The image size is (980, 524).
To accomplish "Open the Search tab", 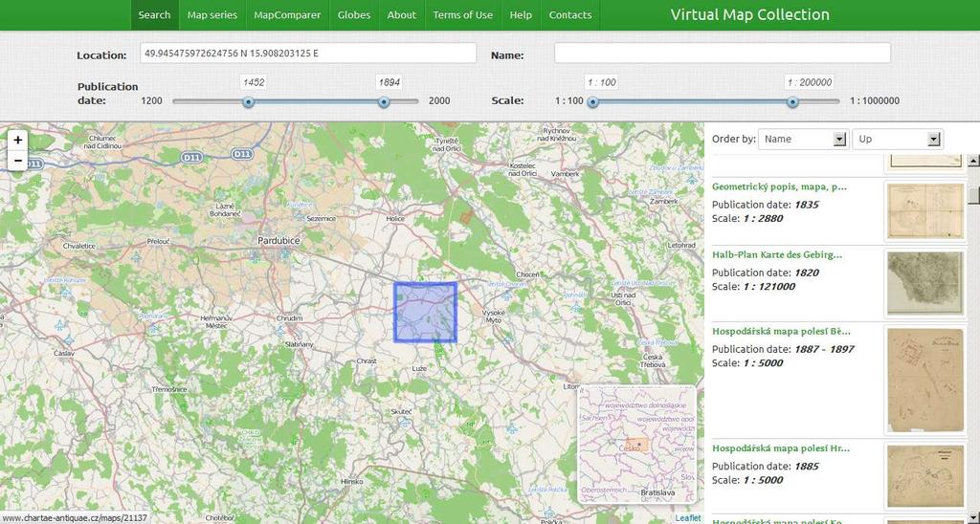I will click(154, 15).
